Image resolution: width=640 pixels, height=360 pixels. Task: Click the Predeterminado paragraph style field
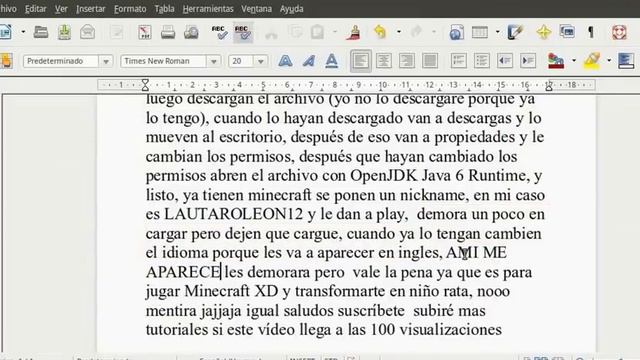(60, 61)
